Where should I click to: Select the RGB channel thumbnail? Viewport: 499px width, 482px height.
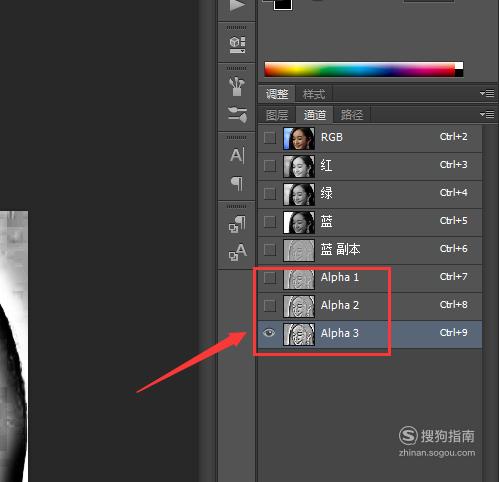pos(299,138)
